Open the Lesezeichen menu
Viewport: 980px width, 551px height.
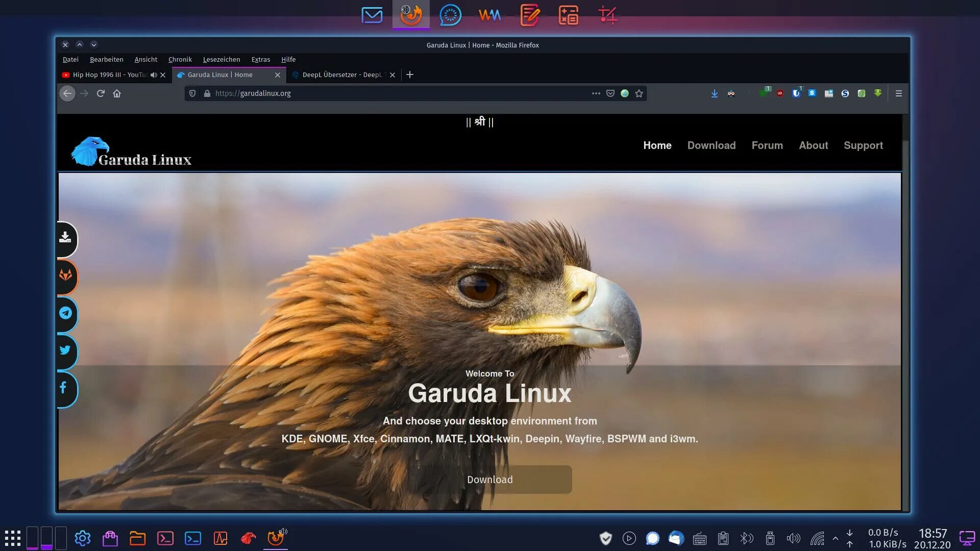(x=222, y=60)
